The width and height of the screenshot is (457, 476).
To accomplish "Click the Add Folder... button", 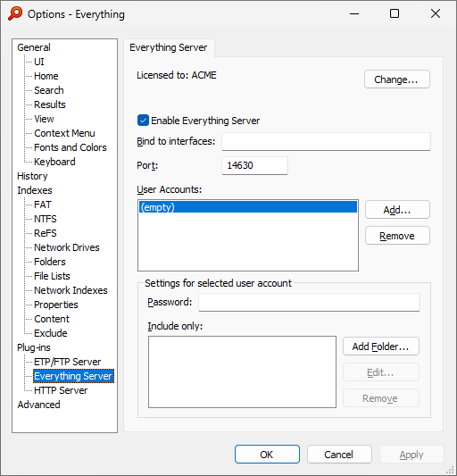I will pyautogui.click(x=381, y=347).
